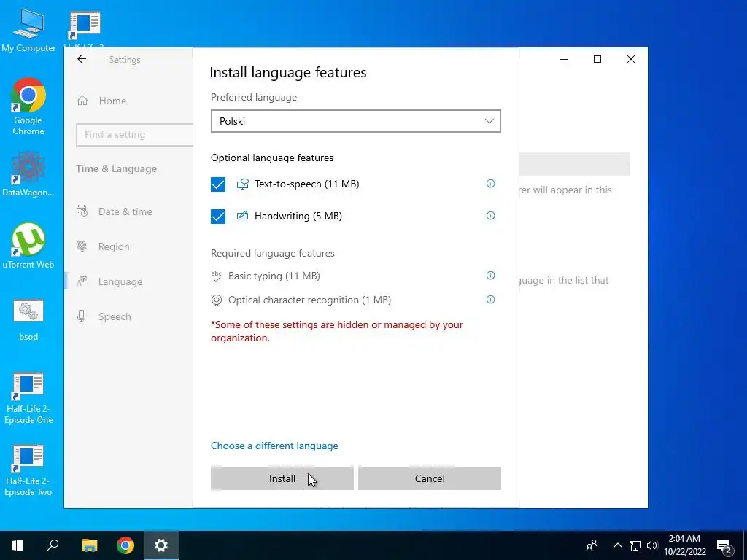Select the bsod desktop file

coord(28,320)
